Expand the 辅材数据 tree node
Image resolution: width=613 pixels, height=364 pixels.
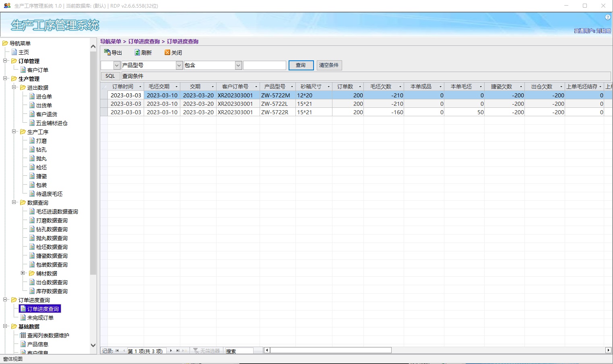coord(23,273)
